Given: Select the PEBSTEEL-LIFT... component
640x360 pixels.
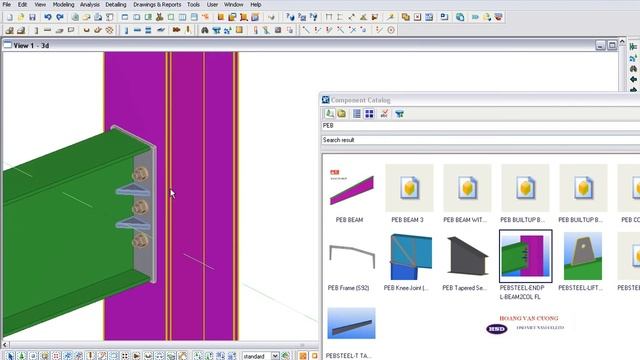Looking at the screenshot, I should click(583, 256).
